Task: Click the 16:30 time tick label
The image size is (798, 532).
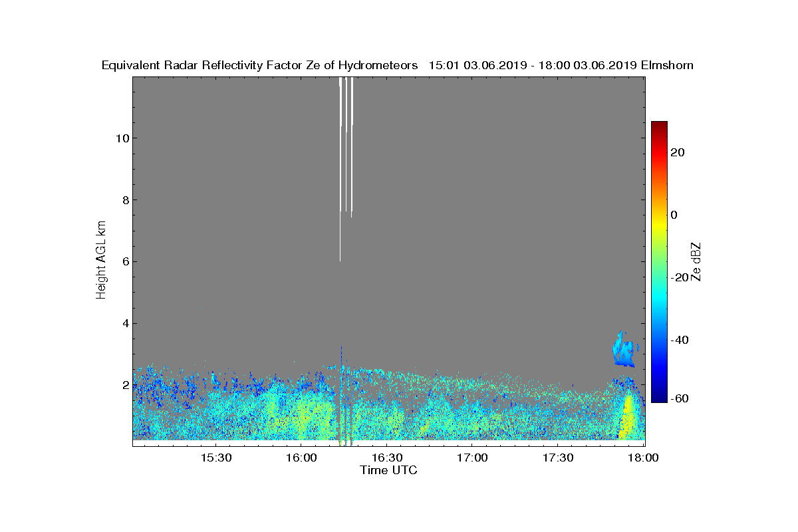Action: [x=387, y=458]
